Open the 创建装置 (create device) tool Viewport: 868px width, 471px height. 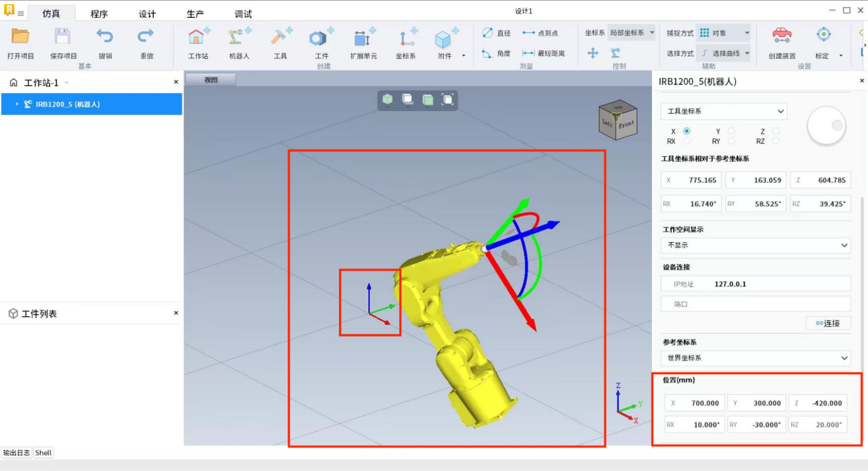click(782, 38)
